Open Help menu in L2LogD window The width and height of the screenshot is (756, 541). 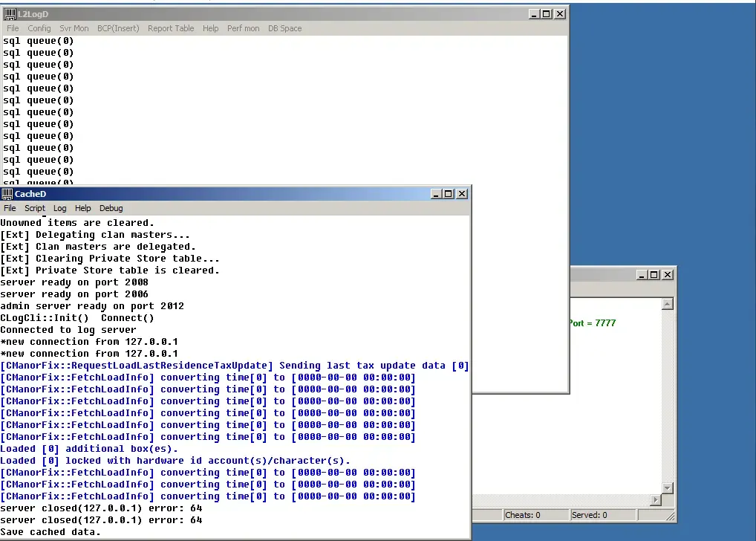point(210,28)
